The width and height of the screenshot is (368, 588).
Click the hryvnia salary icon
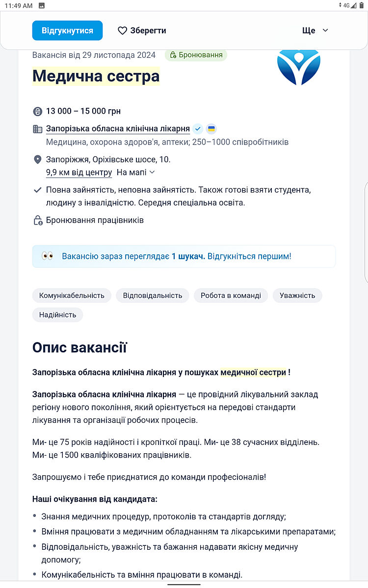coord(38,111)
